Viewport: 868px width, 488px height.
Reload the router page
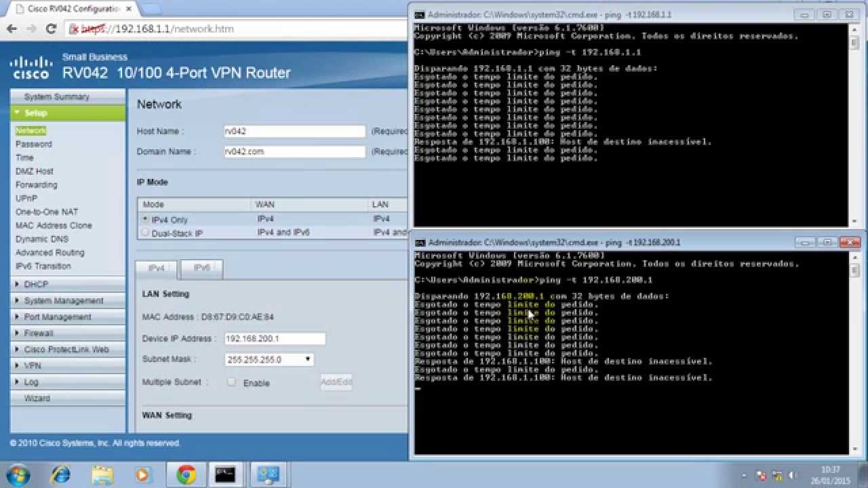51,29
